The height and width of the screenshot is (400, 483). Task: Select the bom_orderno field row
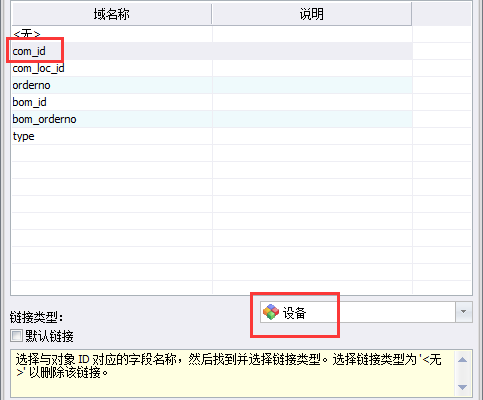click(212, 119)
